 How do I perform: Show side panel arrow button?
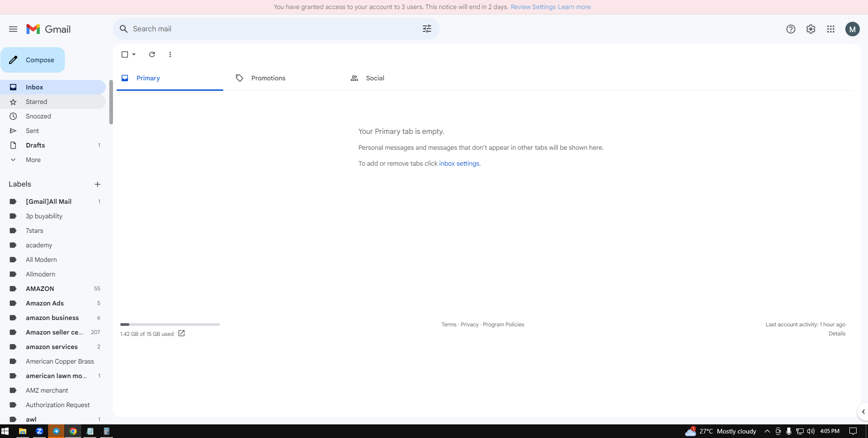[x=863, y=412]
